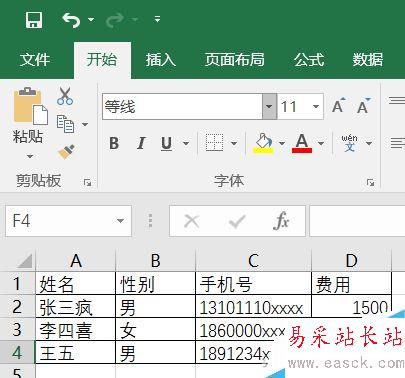Open the 公式 tab
Image resolution: width=405 pixels, height=378 pixels.
[309, 60]
